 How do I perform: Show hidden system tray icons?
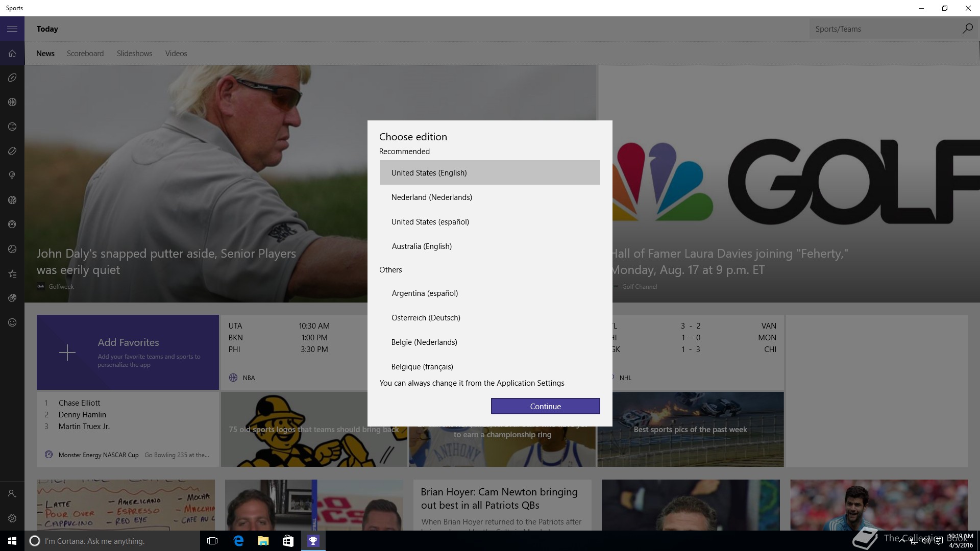click(901, 541)
